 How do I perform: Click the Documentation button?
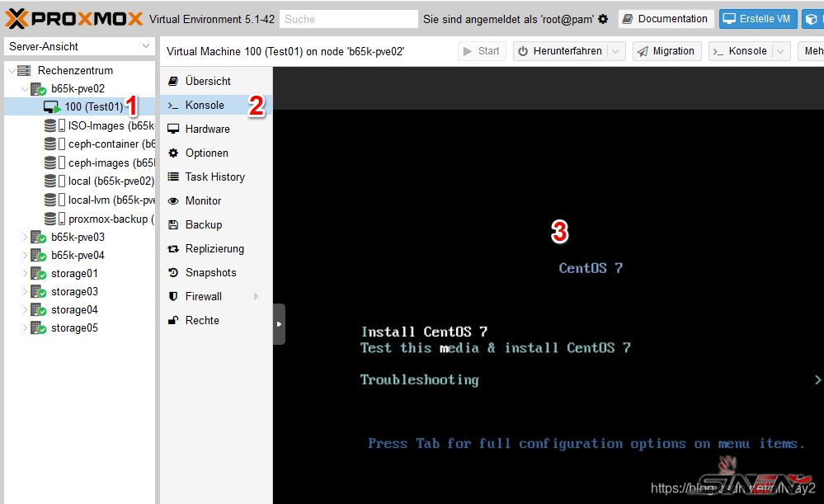(x=666, y=19)
